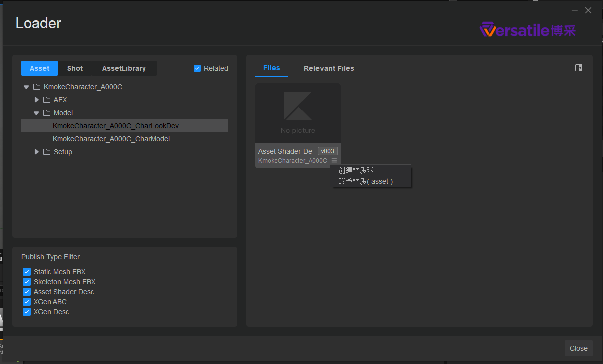
Task: Disable Asset Shader Desc filter
Action: [x=27, y=292]
